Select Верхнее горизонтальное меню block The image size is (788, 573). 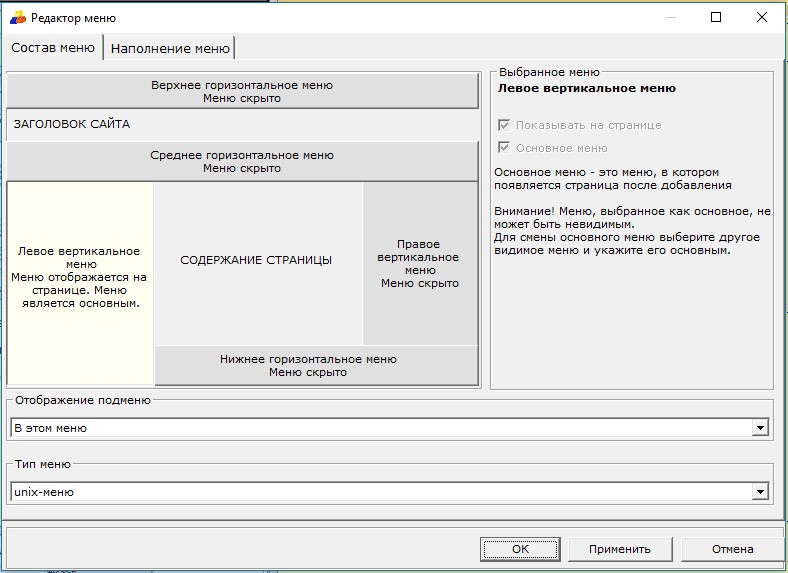[x=242, y=92]
